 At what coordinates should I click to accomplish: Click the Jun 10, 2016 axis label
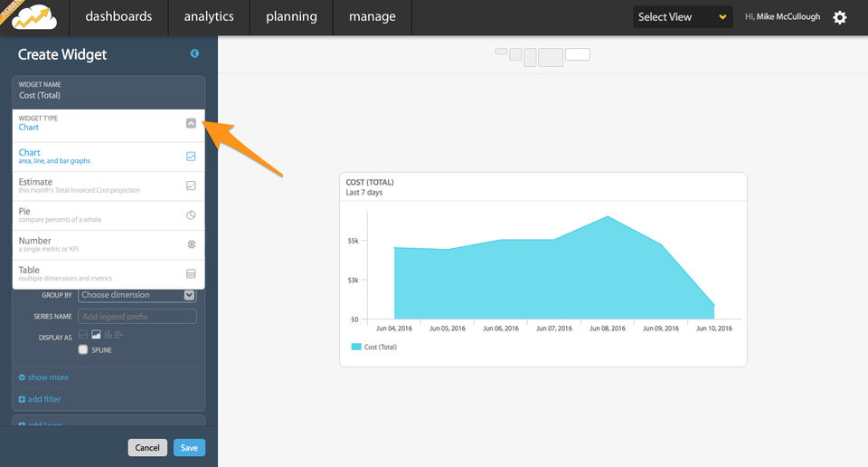[714, 329]
